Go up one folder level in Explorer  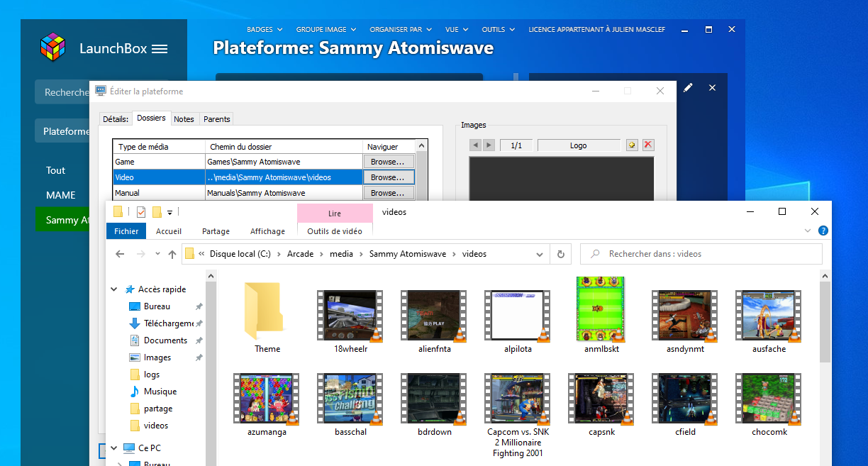(x=172, y=254)
